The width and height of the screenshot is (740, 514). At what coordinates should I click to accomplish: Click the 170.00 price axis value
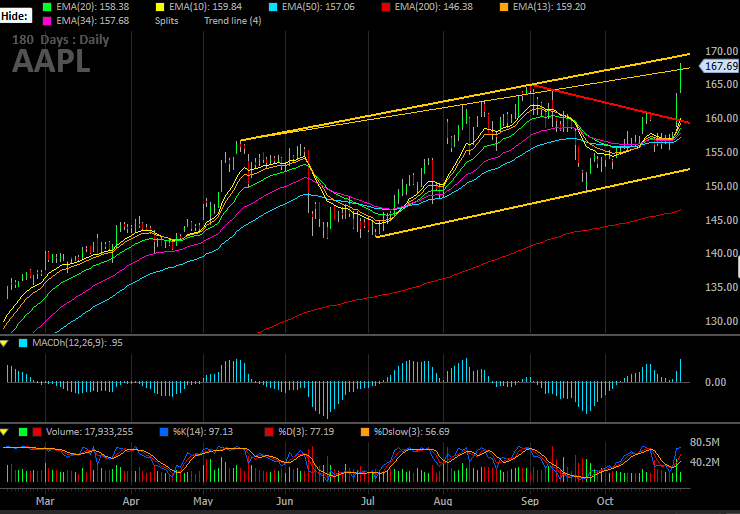722,51
